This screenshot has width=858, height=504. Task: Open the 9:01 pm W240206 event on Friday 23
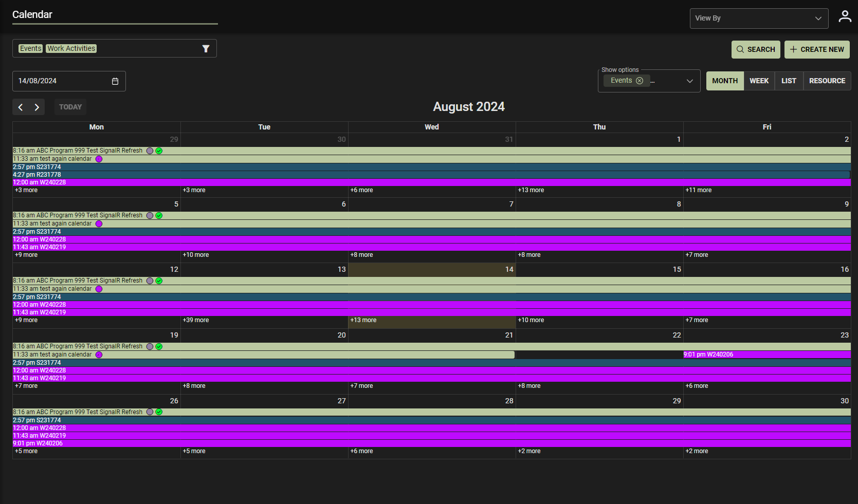coord(708,354)
